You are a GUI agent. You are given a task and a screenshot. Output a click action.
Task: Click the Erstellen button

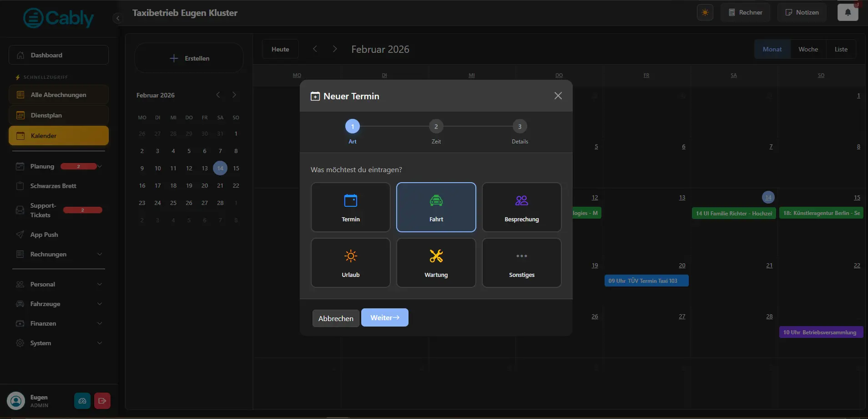[189, 58]
